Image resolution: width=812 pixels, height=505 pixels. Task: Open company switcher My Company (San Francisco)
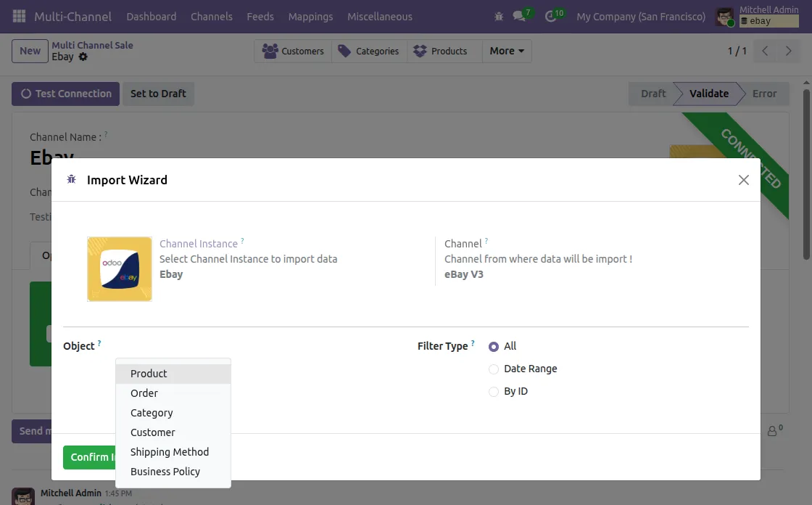click(641, 17)
